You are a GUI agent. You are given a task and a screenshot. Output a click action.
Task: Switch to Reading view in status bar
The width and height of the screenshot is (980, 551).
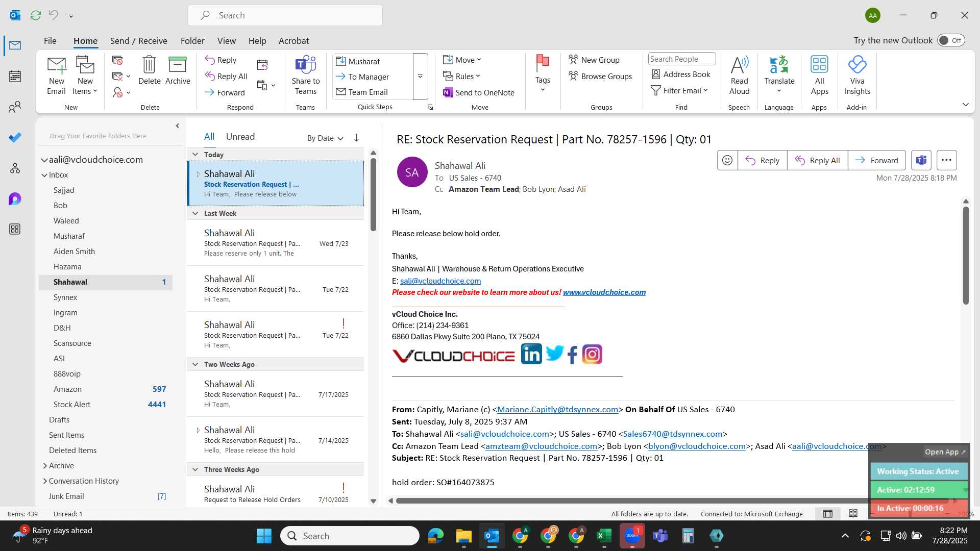pyautogui.click(x=853, y=514)
